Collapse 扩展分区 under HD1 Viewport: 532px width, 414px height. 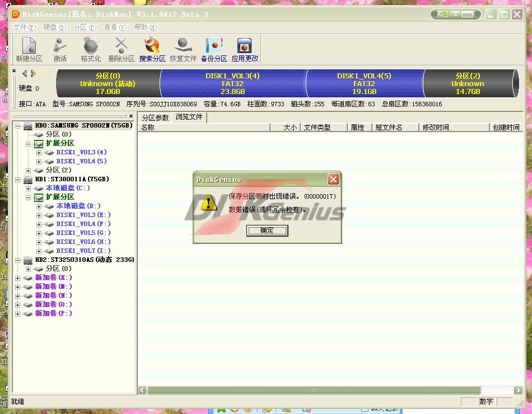coord(28,197)
